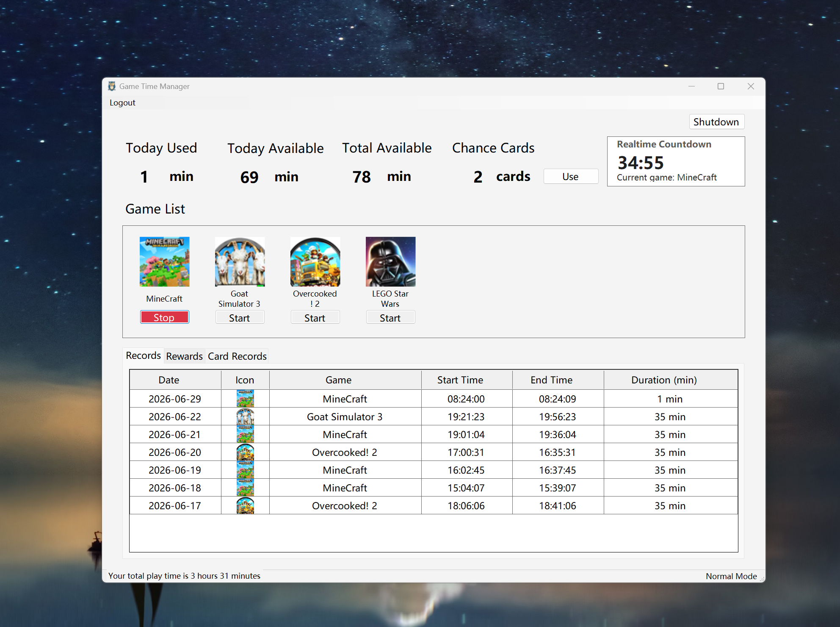
Task: Click start time 19:21:23 cell
Action: tap(467, 416)
